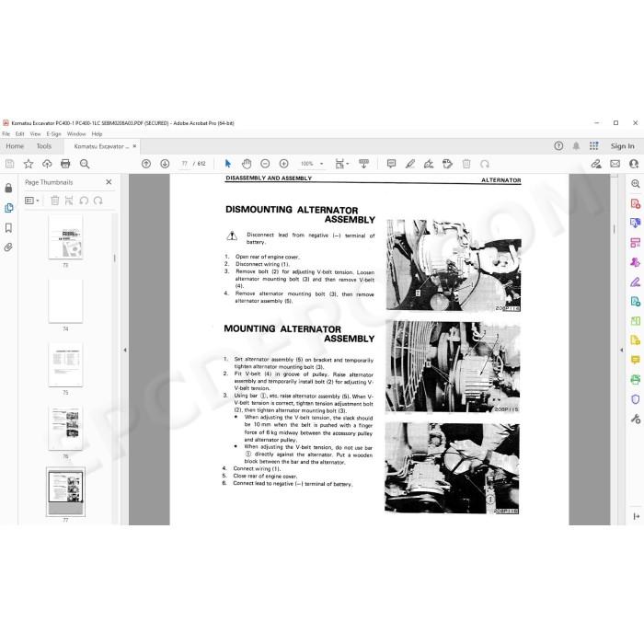Click the security lock panel icon

pos(8,188)
